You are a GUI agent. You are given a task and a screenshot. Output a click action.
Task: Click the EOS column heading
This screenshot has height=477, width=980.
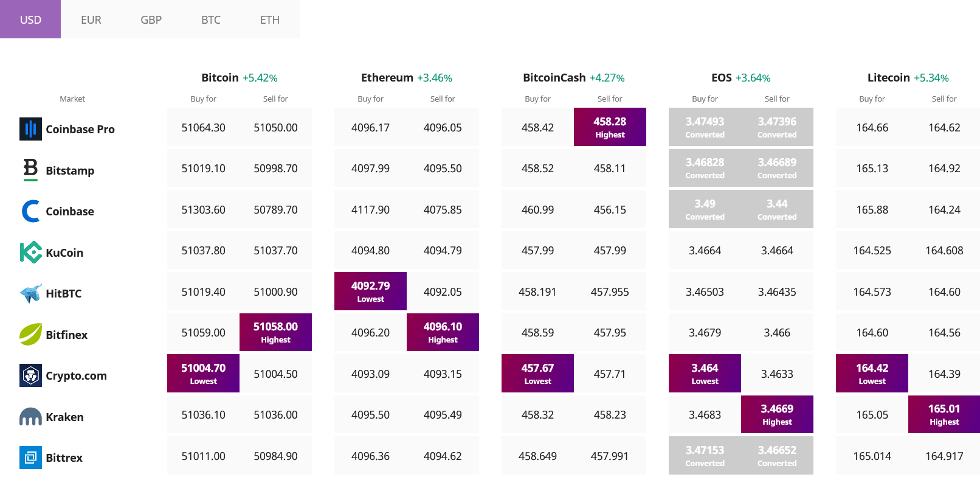point(722,77)
